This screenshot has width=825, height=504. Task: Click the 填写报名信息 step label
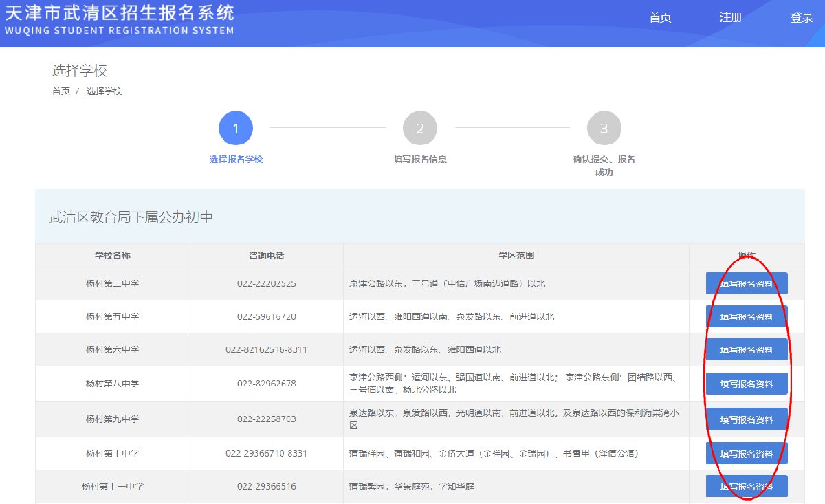(x=420, y=160)
